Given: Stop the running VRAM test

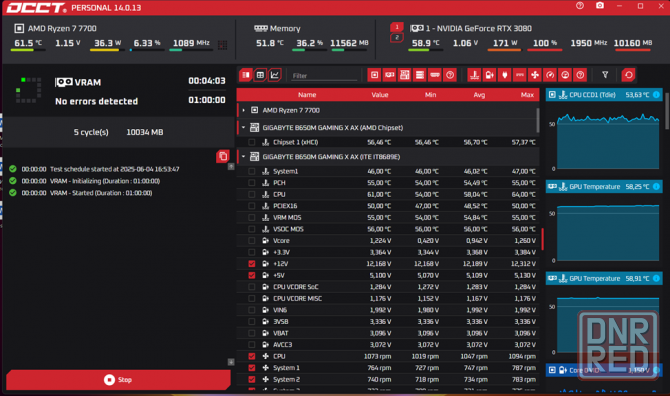Looking at the screenshot, I should pyautogui.click(x=118, y=379).
